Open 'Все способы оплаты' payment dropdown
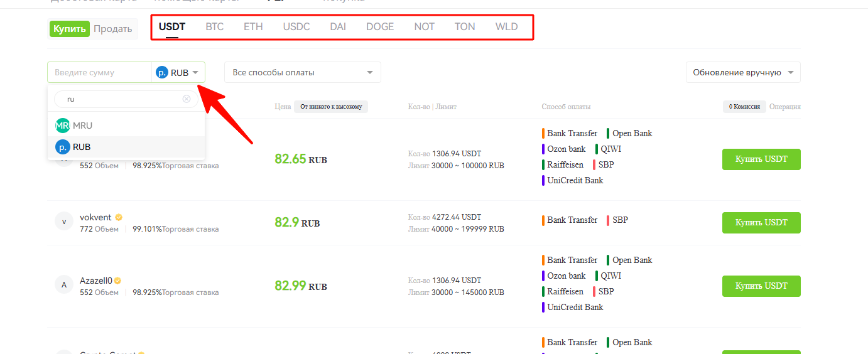 [x=302, y=73]
